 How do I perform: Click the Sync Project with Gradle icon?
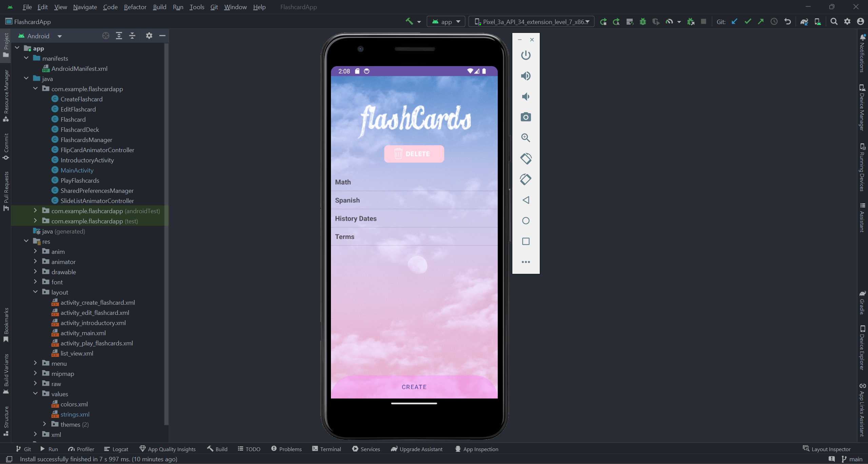[x=804, y=22]
